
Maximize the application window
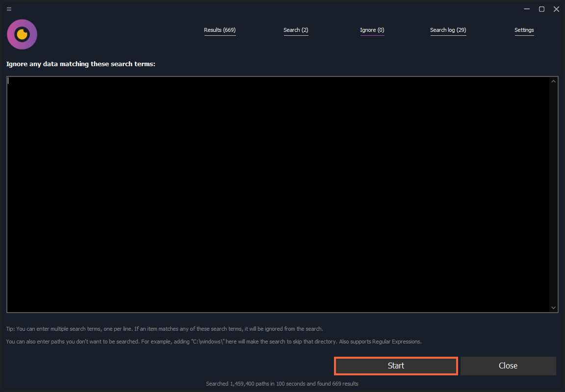[x=541, y=9]
